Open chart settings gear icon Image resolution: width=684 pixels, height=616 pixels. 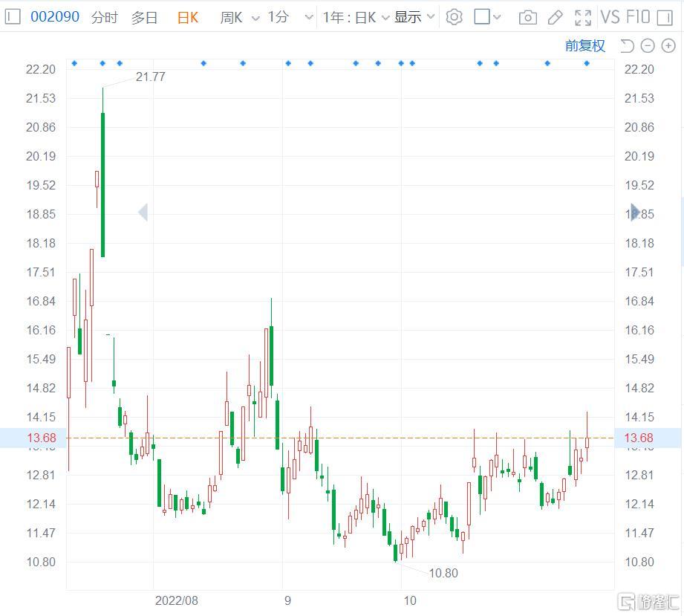pyautogui.click(x=454, y=17)
